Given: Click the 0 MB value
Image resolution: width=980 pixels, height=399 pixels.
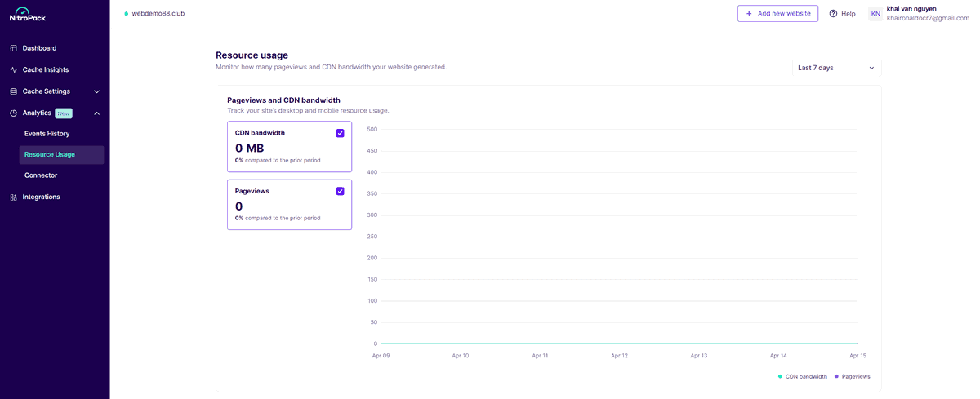Looking at the screenshot, I should coord(249,149).
